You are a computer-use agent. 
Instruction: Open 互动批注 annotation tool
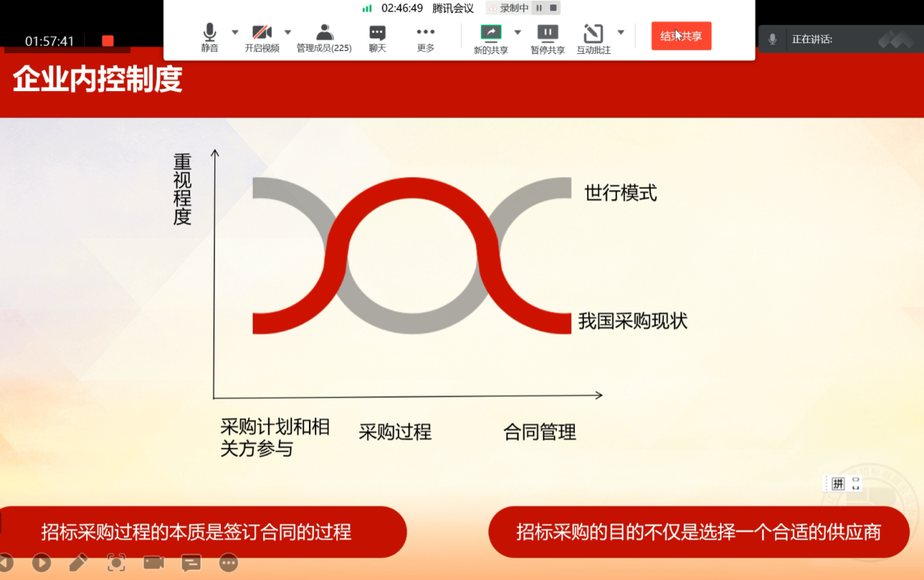(593, 38)
